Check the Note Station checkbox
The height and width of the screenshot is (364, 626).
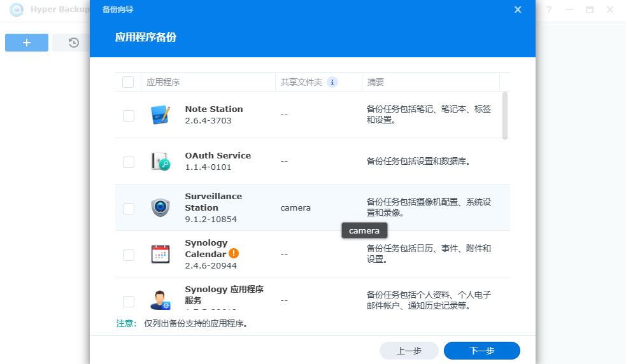click(x=129, y=115)
